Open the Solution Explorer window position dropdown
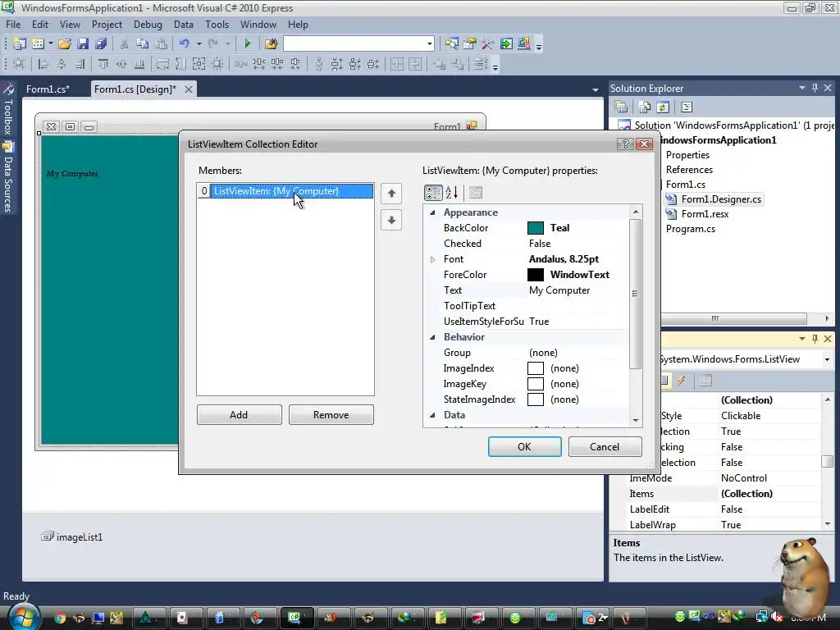This screenshot has width=840, height=630. (x=802, y=88)
